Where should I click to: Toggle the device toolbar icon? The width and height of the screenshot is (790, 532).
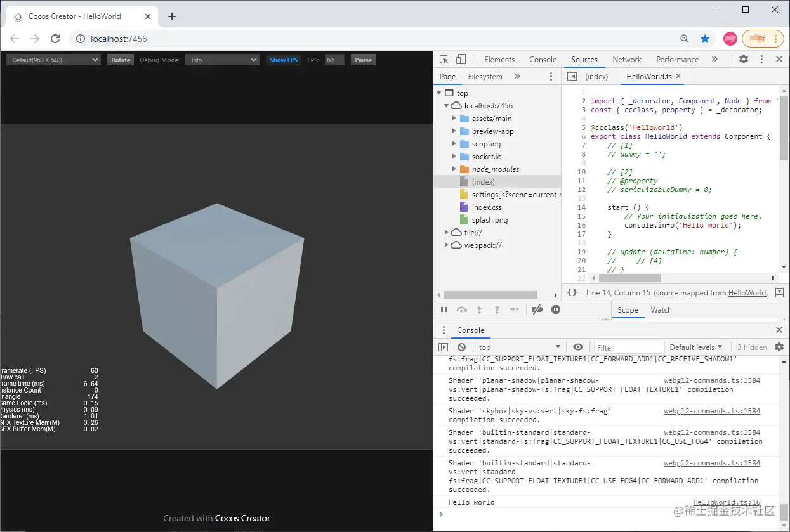tap(461, 60)
